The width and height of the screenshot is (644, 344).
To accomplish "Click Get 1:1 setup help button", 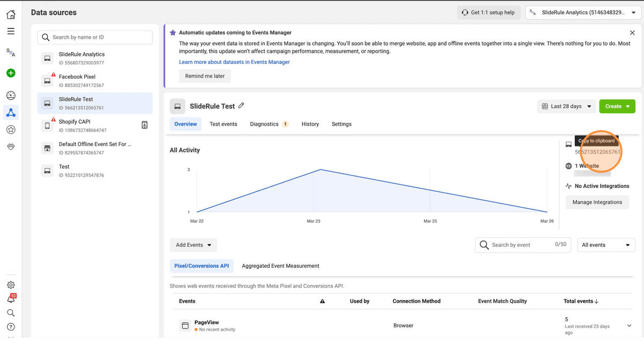I will (489, 13).
